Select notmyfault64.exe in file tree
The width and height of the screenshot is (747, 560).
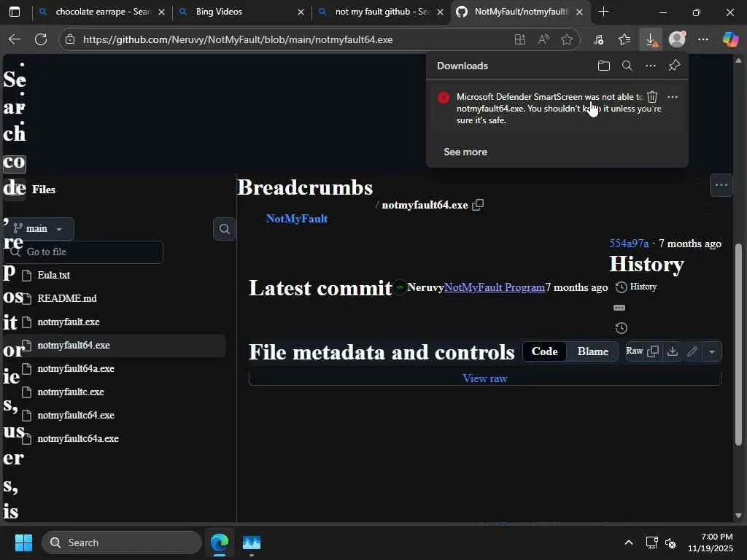[x=115, y=345]
